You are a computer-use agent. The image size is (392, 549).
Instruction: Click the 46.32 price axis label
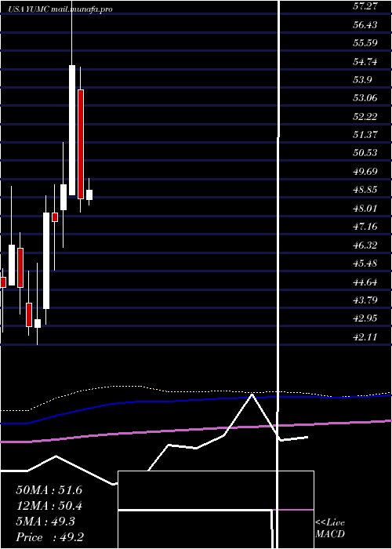(365, 245)
